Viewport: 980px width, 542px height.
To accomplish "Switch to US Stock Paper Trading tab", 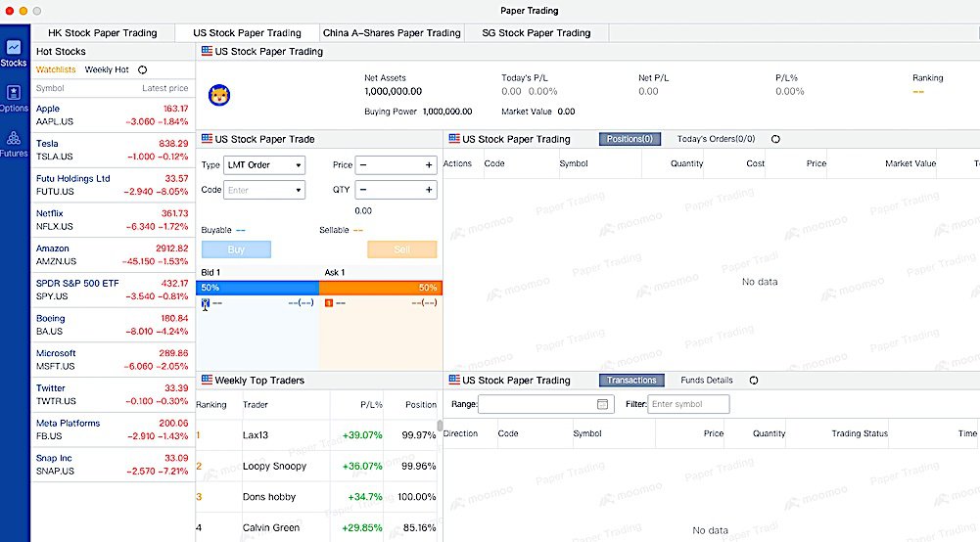I will point(247,33).
